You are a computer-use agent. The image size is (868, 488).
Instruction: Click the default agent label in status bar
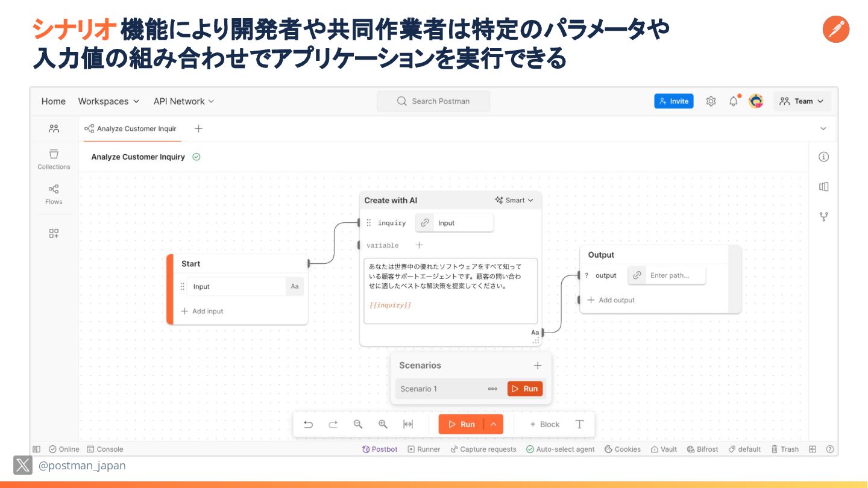[x=744, y=449]
